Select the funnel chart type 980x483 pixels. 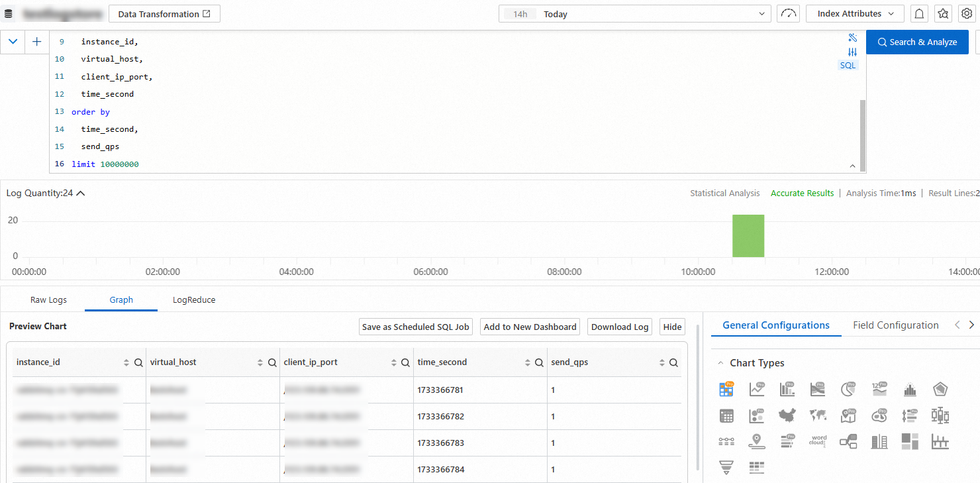[x=726, y=467]
